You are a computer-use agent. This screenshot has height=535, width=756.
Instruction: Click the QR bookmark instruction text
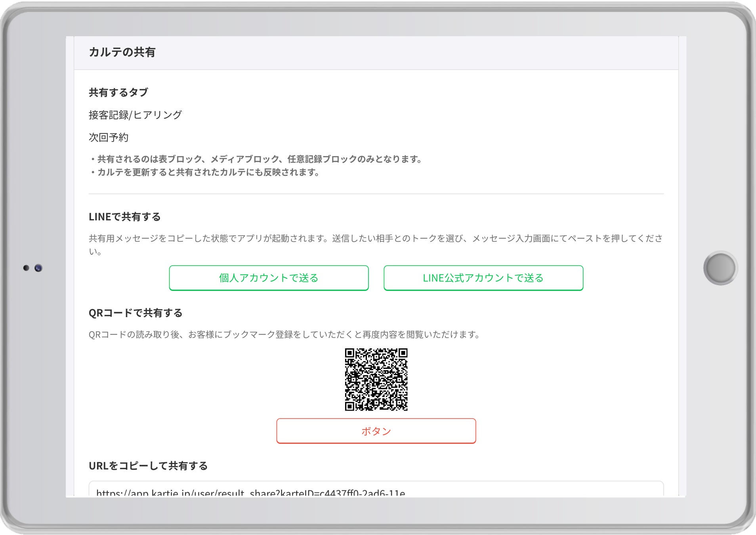tap(284, 334)
